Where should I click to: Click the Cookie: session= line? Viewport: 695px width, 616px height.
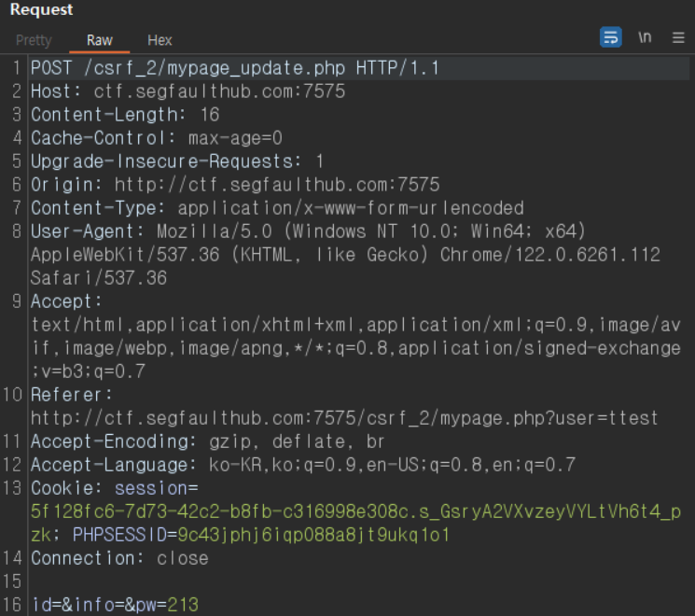(115, 488)
